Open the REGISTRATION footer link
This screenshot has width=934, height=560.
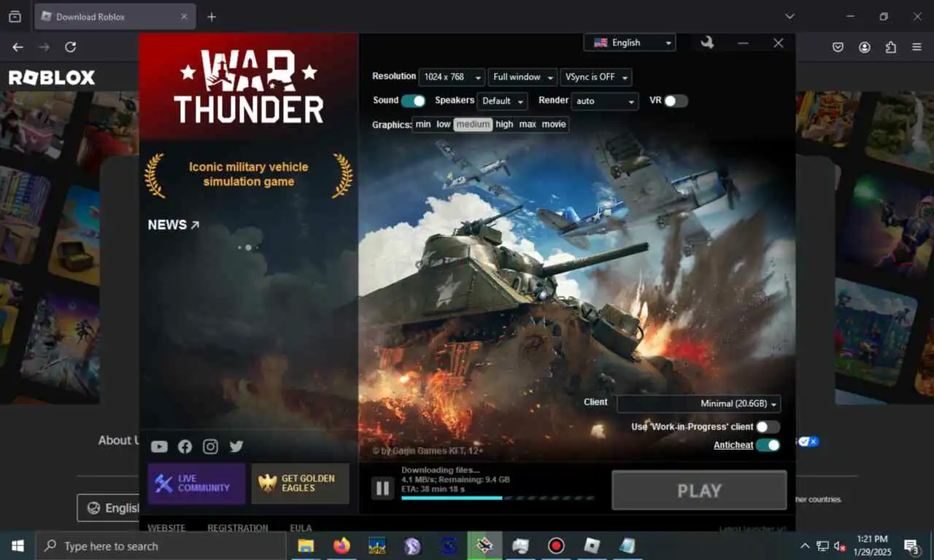pyautogui.click(x=237, y=528)
